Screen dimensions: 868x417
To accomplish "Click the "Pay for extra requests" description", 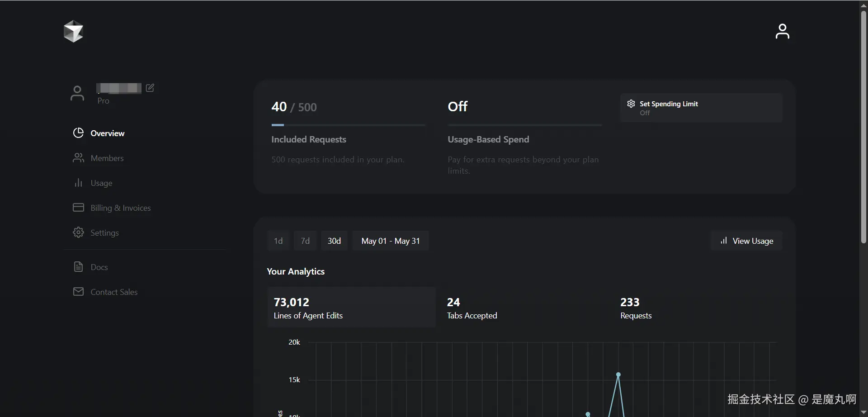I will [x=523, y=165].
